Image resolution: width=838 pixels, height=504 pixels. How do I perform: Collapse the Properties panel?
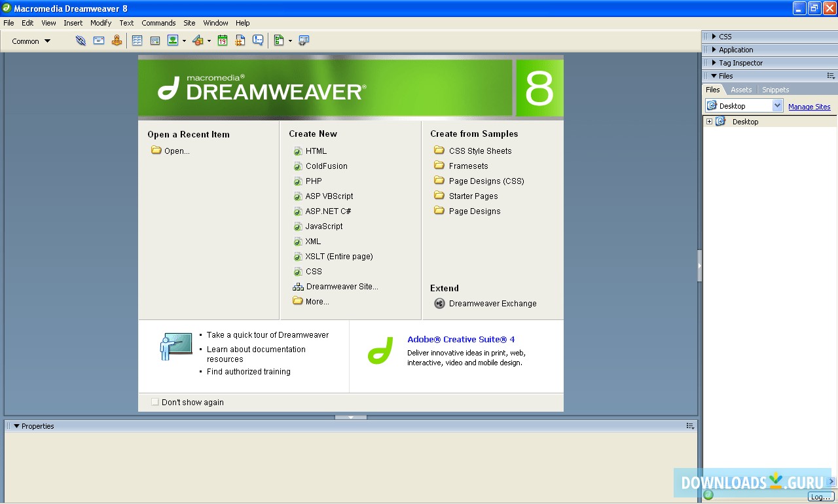point(17,426)
